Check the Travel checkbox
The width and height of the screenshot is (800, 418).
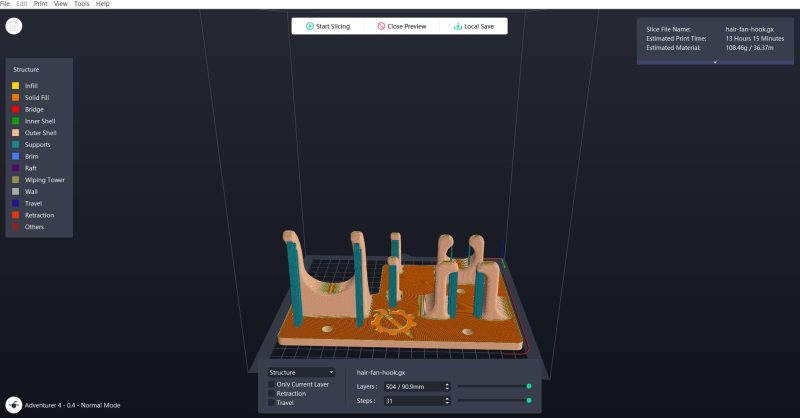click(271, 403)
